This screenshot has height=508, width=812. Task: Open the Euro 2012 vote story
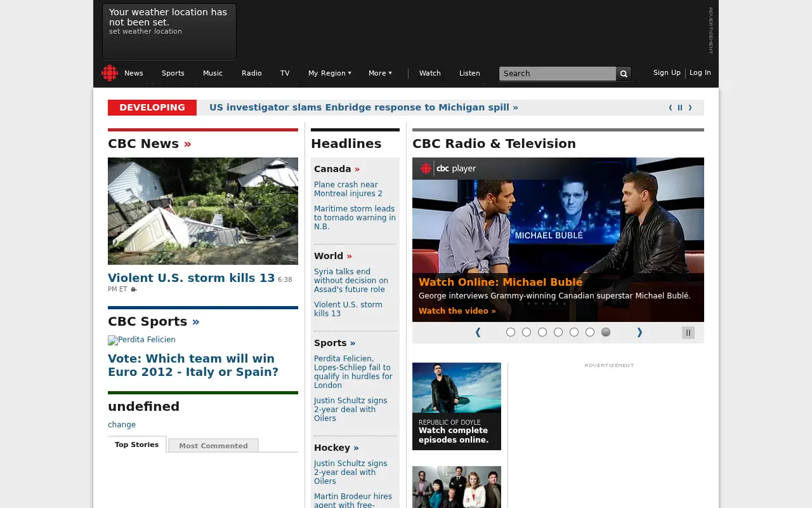click(193, 365)
